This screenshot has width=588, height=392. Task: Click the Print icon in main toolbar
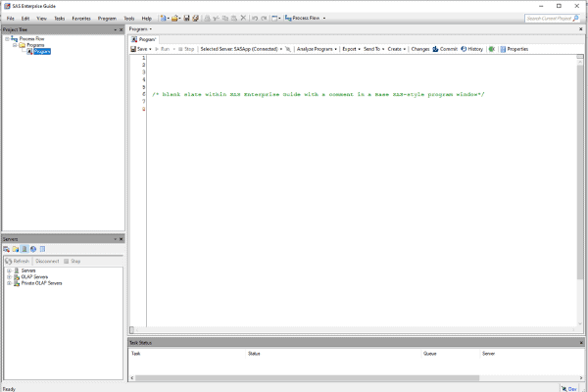pyautogui.click(x=207, y=18)
